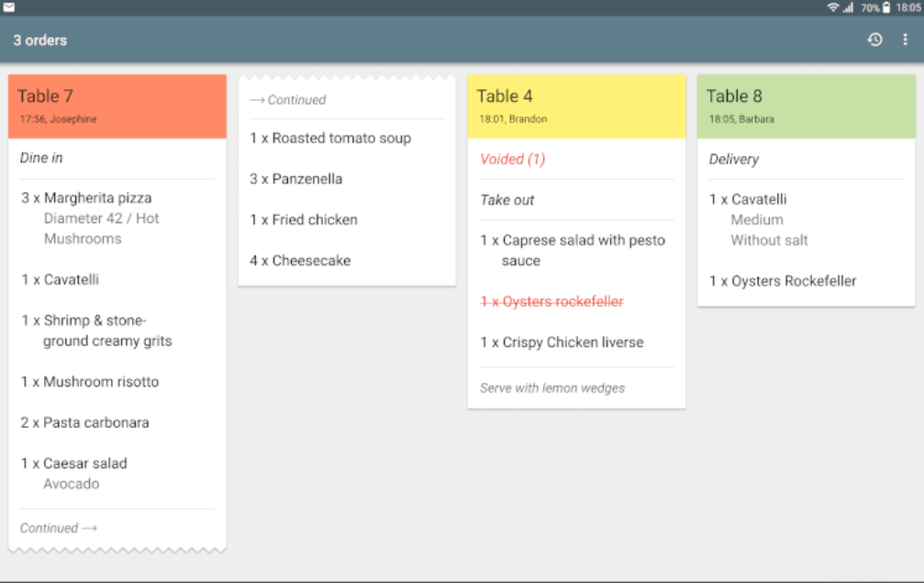The width and height of the screenshot is (924, 583).
Task: Tap Table 7 header to complete the order
Action: pyautogui.click(x=117, y=104)
